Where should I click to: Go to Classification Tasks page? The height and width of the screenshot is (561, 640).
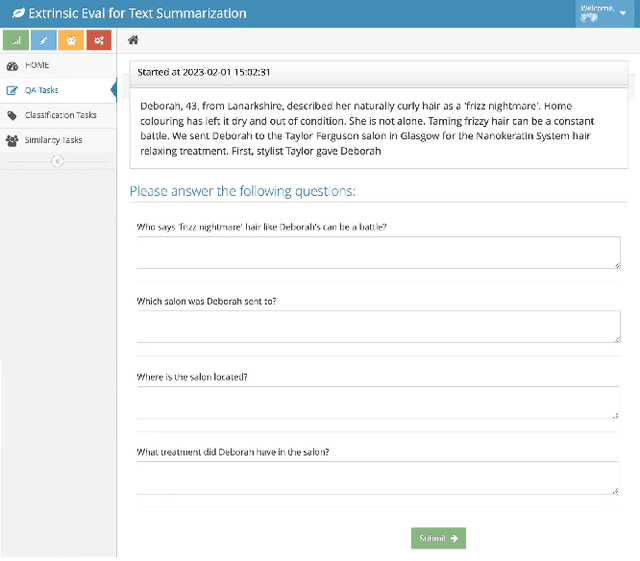pos(60,115)
